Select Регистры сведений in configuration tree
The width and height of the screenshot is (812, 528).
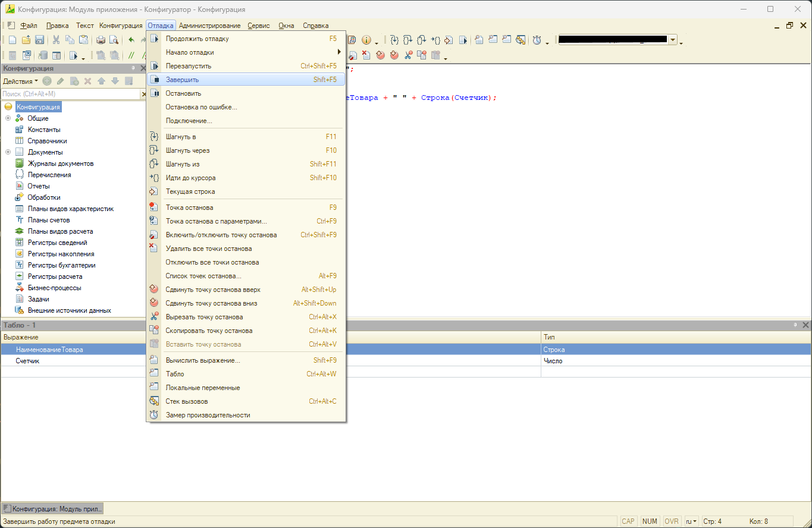tap(57, 243)
